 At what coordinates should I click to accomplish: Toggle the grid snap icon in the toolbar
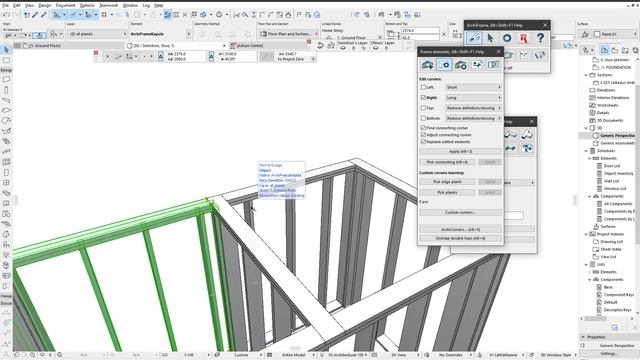click(104, 15)
